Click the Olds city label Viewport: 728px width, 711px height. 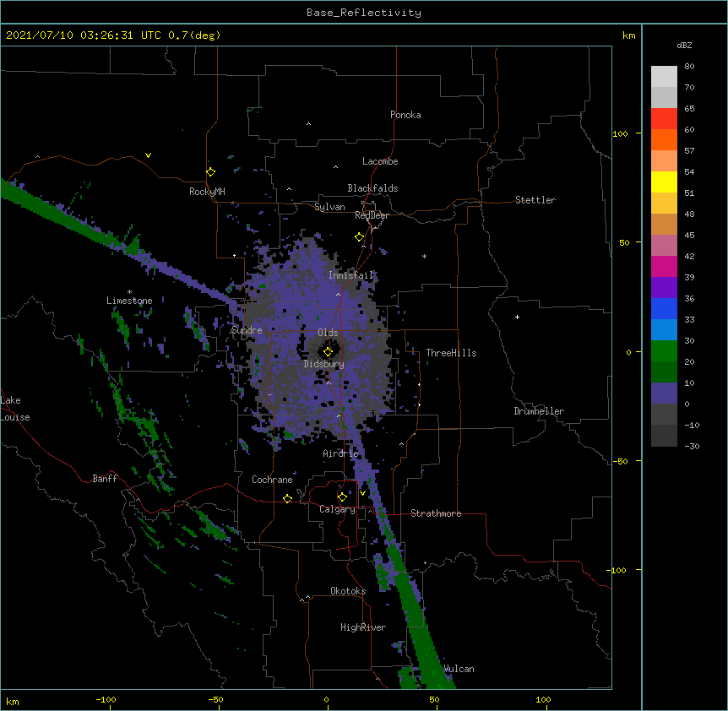tap(328, 333)
